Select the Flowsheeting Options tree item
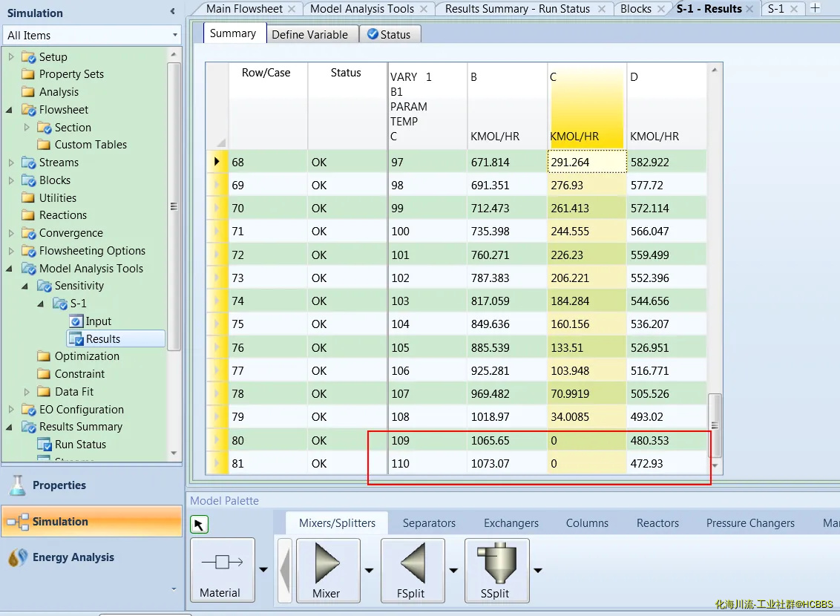Viewport: 840px width, 616px height. [92, 251]
